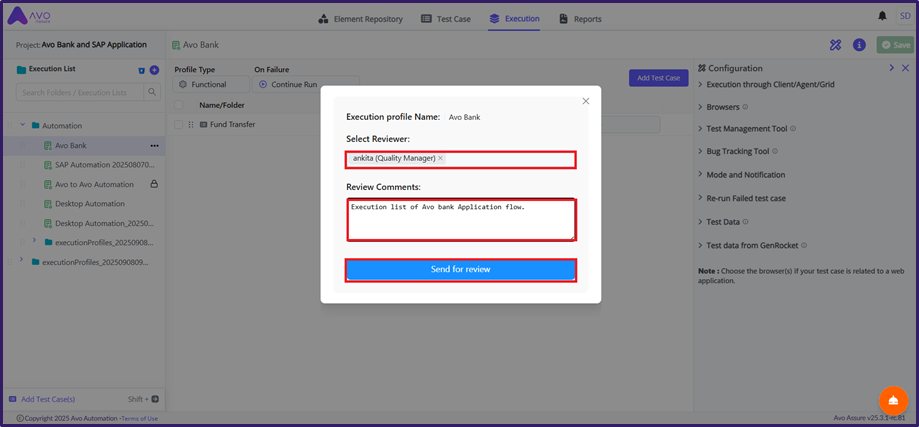Click the search magnifier icon in Execution List
The image size is (919, 427).
coord(153,92)
